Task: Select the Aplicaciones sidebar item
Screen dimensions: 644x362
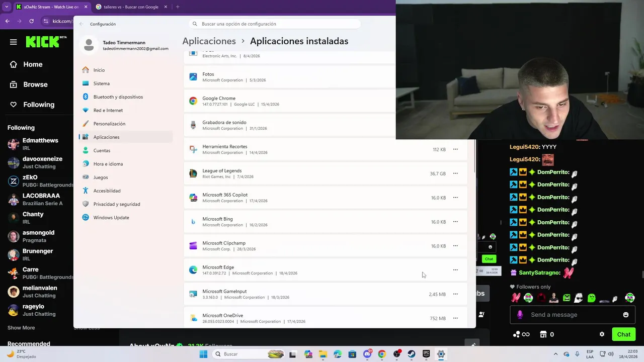Action: pos(126,137)
